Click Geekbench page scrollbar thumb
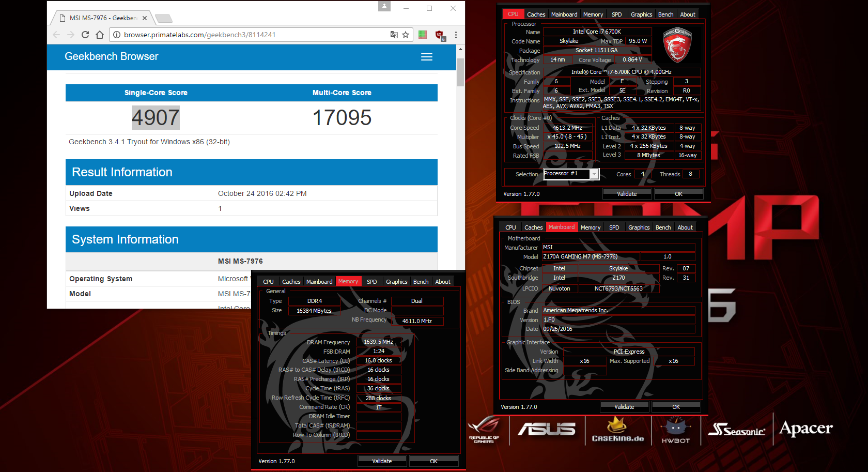 tap(460, 72)
